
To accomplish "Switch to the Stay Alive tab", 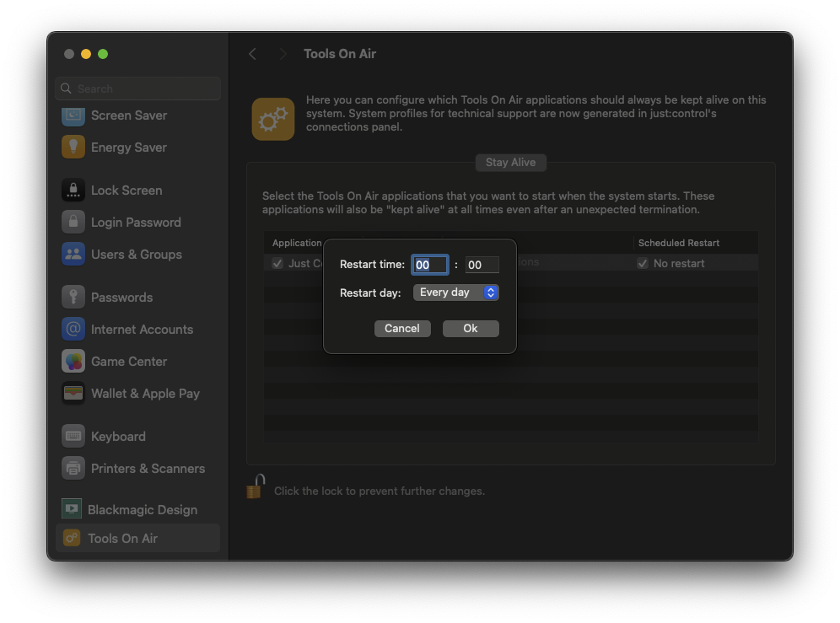I will (510, 163).
